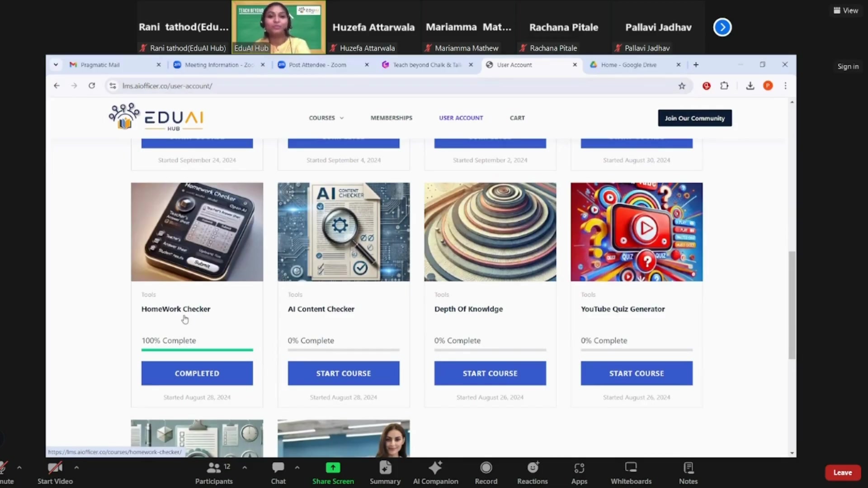Switch to Meeting Information - Zoom tab

[x=219, y=65]
